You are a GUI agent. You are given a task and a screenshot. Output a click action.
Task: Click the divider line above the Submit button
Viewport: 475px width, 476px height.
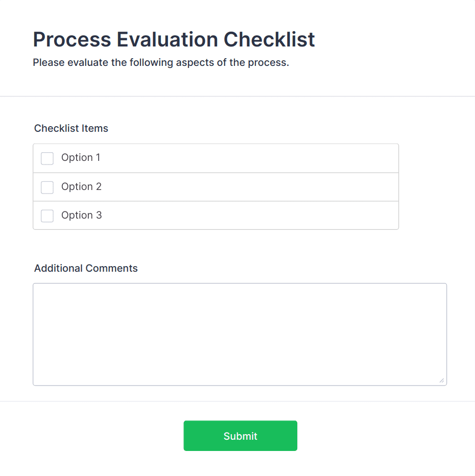[x=237, y=401]
